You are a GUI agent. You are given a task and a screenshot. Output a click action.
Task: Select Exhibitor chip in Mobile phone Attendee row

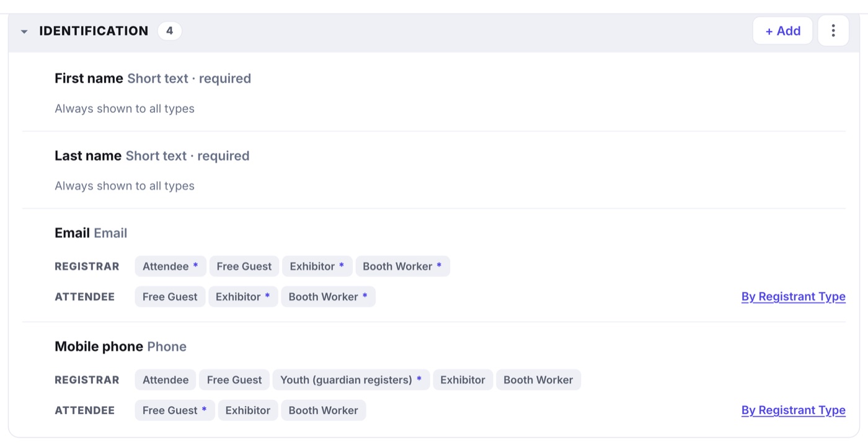pyautogui.click(x=248, y=410)
